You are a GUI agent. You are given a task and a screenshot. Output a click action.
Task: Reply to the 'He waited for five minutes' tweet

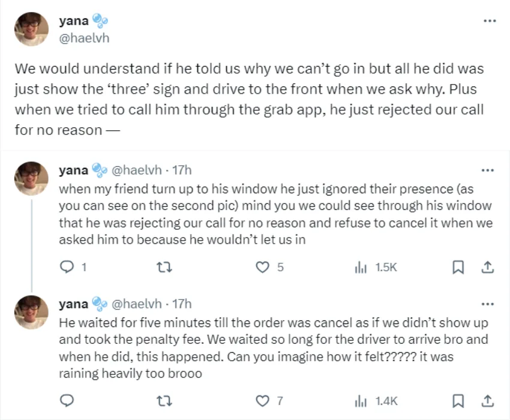[68, 401]
